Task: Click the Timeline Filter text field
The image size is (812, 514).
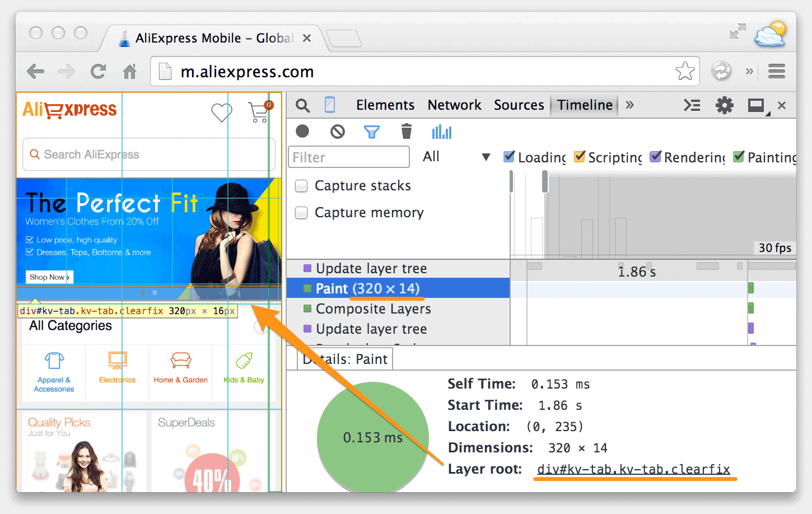Action: coord(349,157)
